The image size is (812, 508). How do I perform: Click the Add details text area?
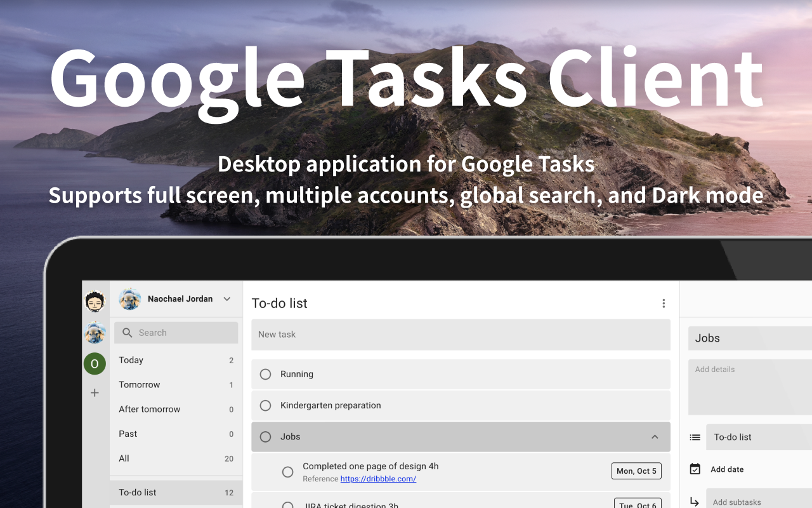[750, 387]
